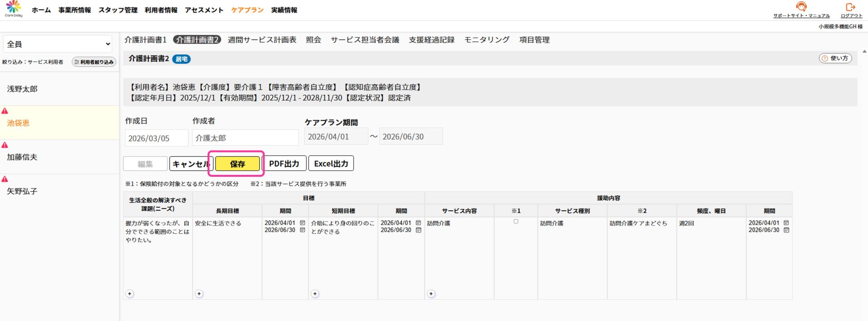
Task: Click the 作成日 date input field
Action: coord(156,138)
